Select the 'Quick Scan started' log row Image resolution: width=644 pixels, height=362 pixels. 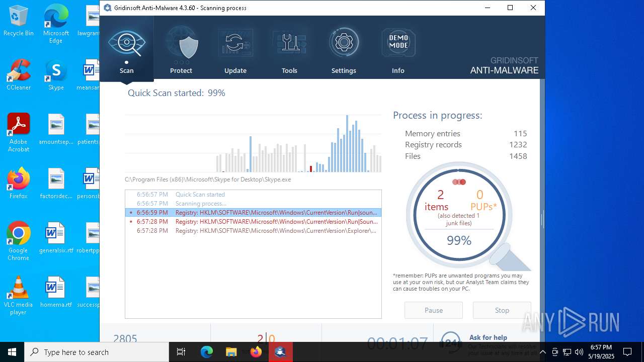[254, 195]
